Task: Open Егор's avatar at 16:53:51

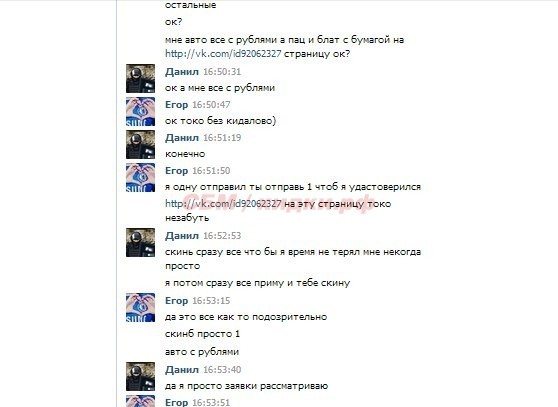Action: coord(141,401)
